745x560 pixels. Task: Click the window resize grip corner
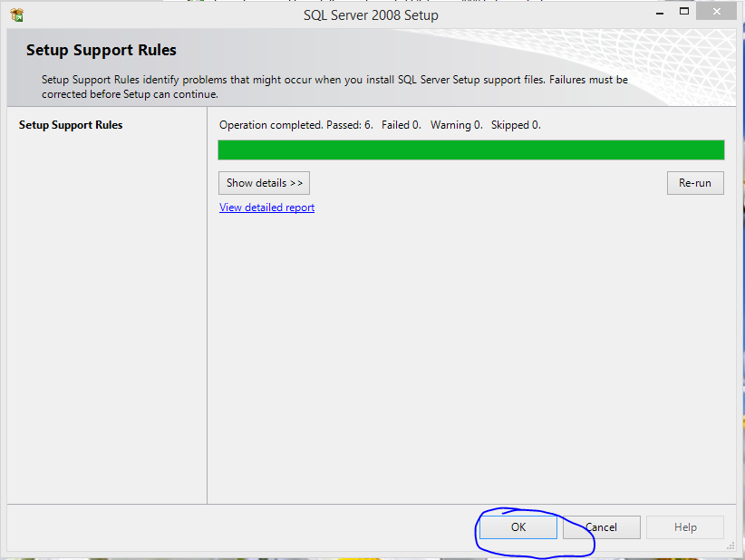[x=730, y=546]
